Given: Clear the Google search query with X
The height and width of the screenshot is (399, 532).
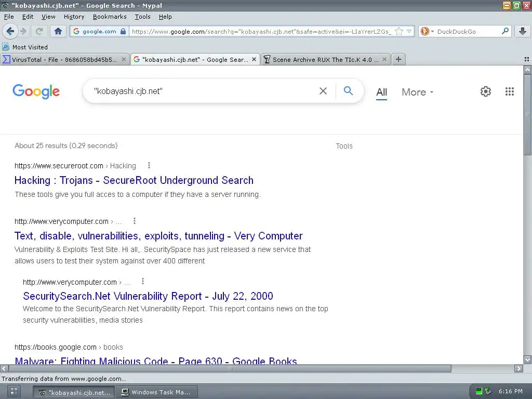Looking at the screenshot, I should tap(323, 91).
